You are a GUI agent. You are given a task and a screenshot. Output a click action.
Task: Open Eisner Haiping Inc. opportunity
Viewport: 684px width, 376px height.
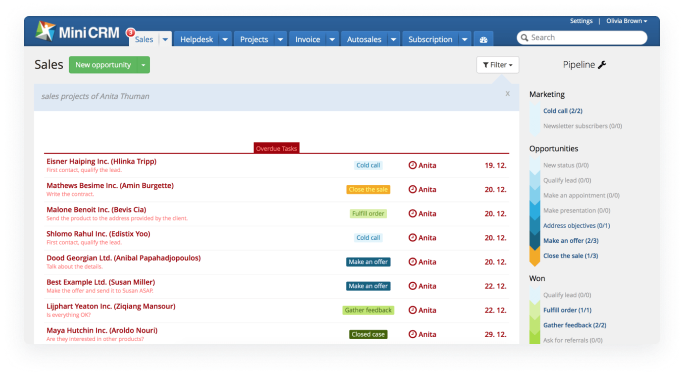pyautogui.click(x=101, y=161)
